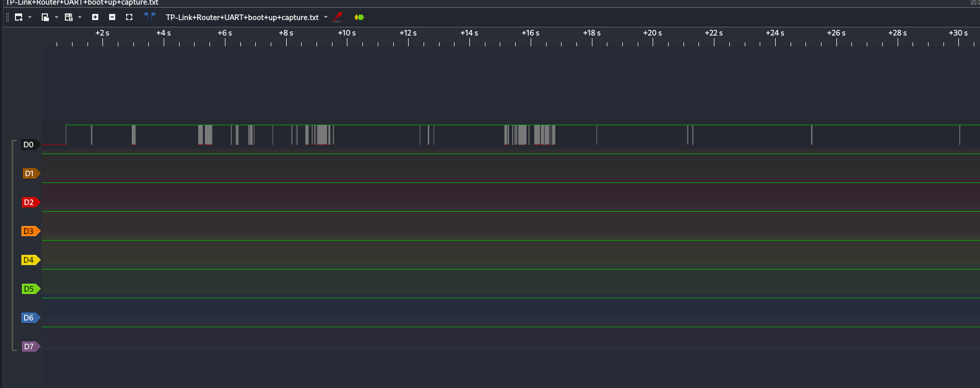The height and width of the screenshot is (388, 980).
Task: Click the Zoom Out minus icon
Action: [x=112, y=18]
